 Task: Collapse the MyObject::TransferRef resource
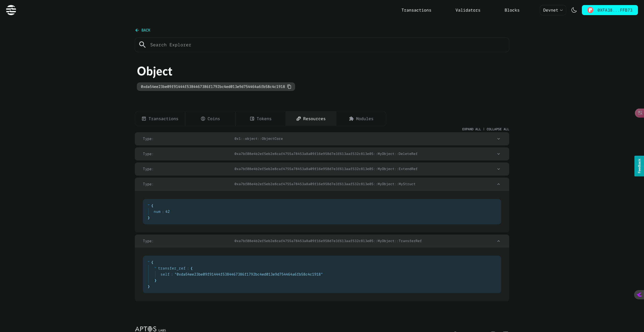tap(322, 241)
